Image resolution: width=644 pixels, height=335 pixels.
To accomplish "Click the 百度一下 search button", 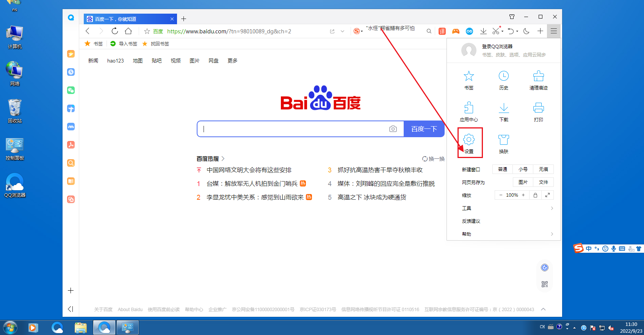I will point(424,129).
